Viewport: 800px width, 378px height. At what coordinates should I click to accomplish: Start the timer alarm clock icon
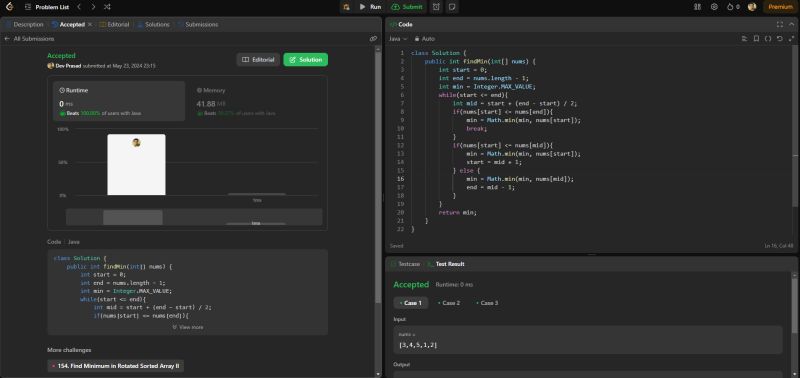tap(436, 7)
